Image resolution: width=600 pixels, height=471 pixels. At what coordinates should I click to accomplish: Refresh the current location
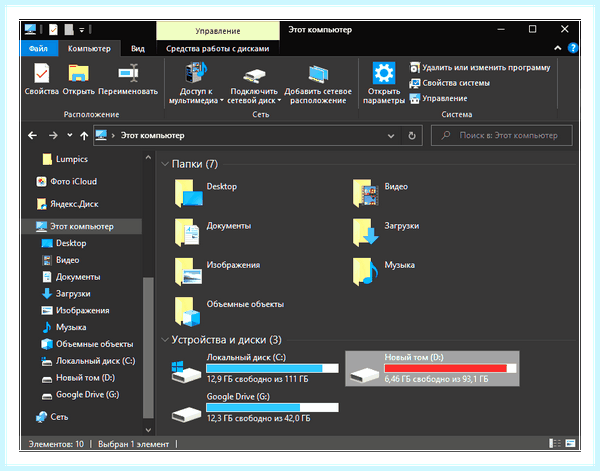[412, 136]
